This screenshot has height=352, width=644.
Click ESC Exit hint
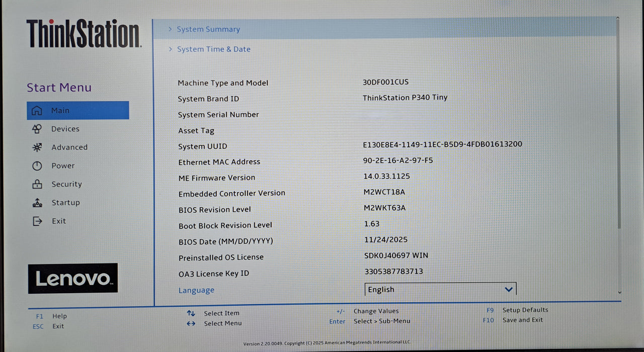(x=48, y=326)
